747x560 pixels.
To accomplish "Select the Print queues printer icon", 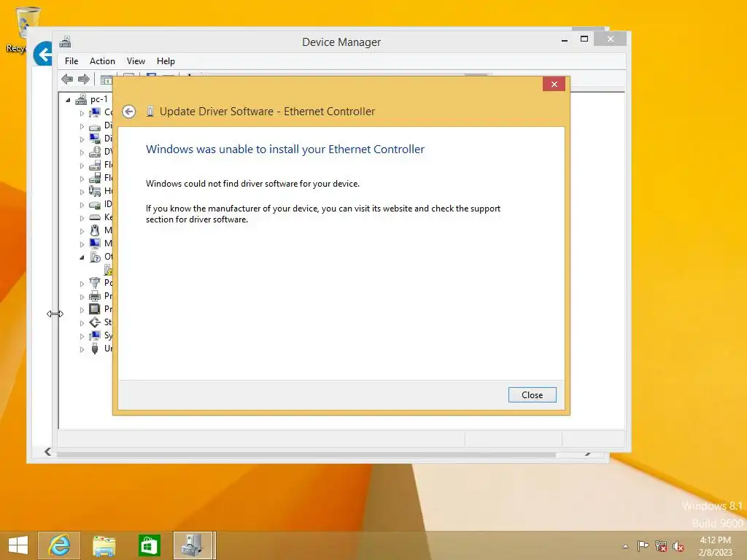I will pyautogui.click(x=95, y=296).
